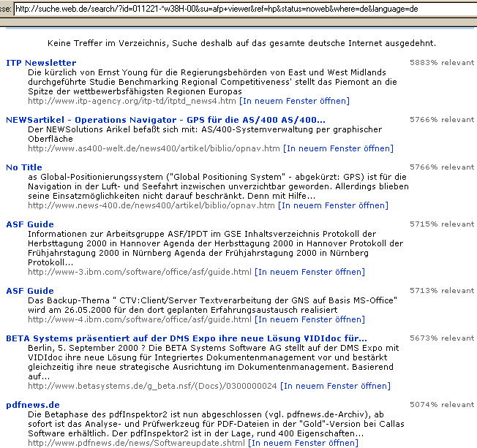477x448 pixels.
Task: Click the AS/400-Systemverwaltung description text
Action: point(205,134)
